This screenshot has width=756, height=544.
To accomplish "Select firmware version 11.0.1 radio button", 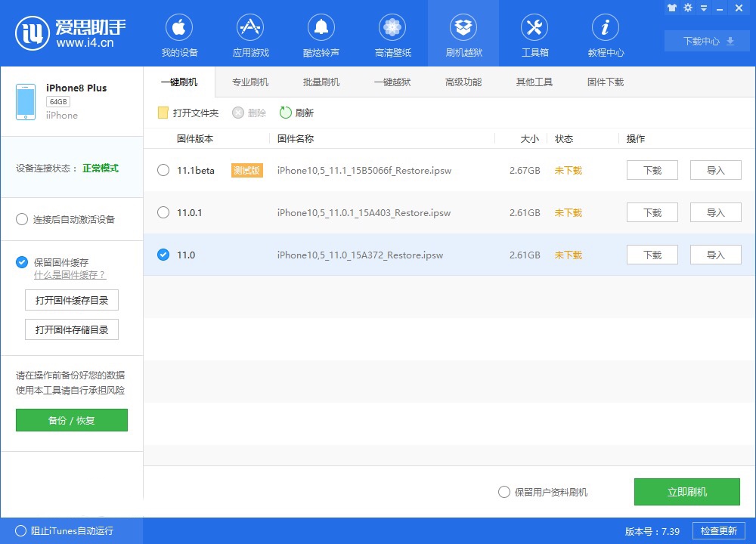I will pos(163,212).
